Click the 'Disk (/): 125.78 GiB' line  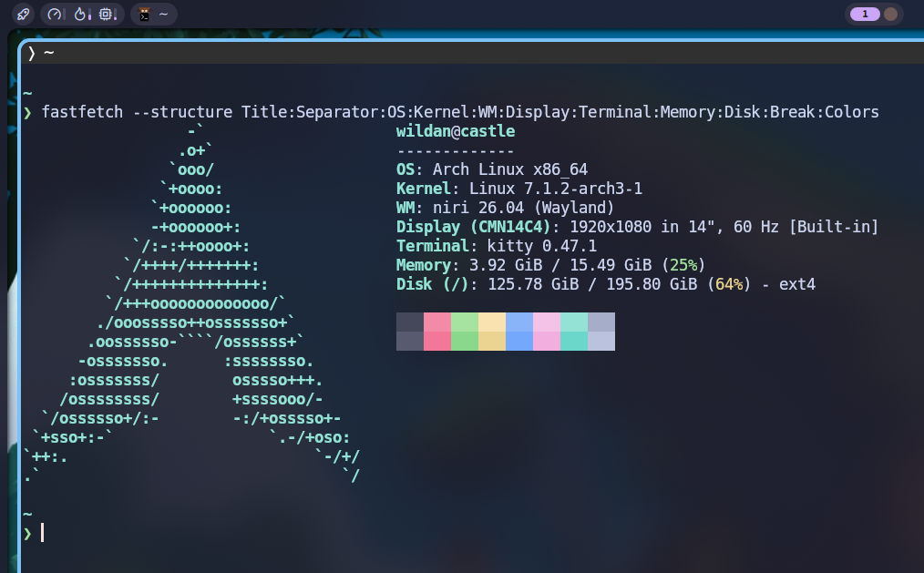tap(606, 284)
